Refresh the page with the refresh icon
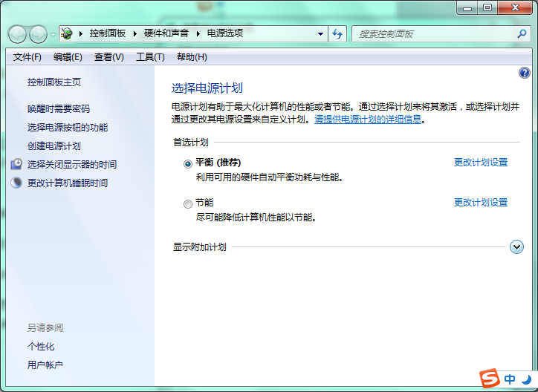This screenshot has height=392, width=538. click(x=337, y=34)
